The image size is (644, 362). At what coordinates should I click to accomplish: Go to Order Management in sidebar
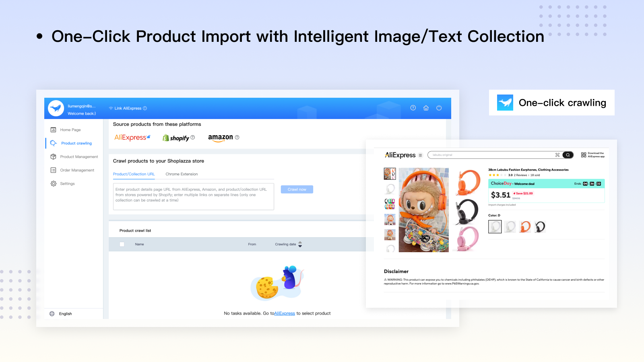point(77,170)
